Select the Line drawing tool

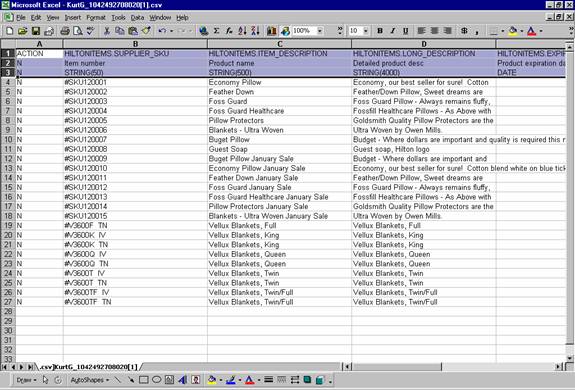point(117,380)
